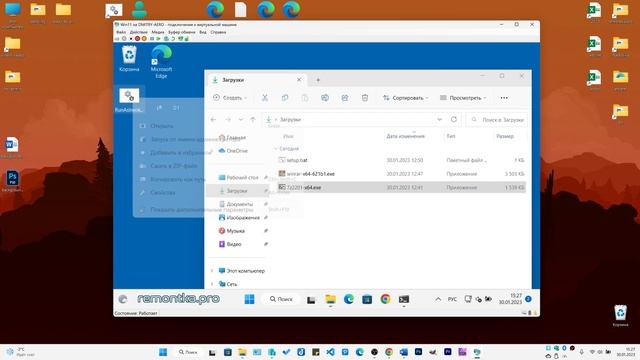Open the Файл menu of the VM window
The height and width of the screenshot is (360, 640).
pyautogui.click(x=121, y=32)
